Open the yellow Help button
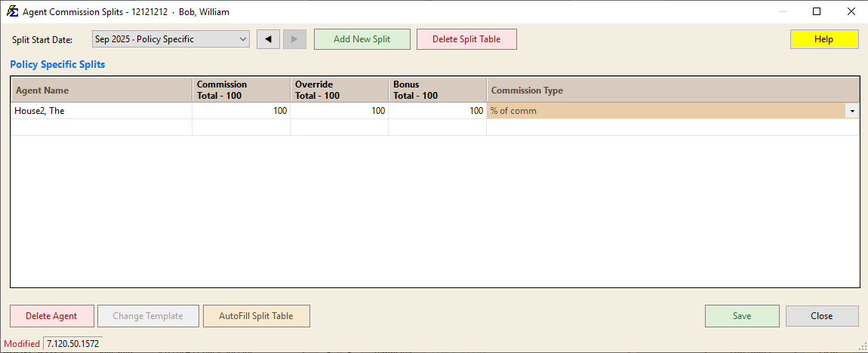This screenshot has height=353, width=868. click(x=824, y=39)
